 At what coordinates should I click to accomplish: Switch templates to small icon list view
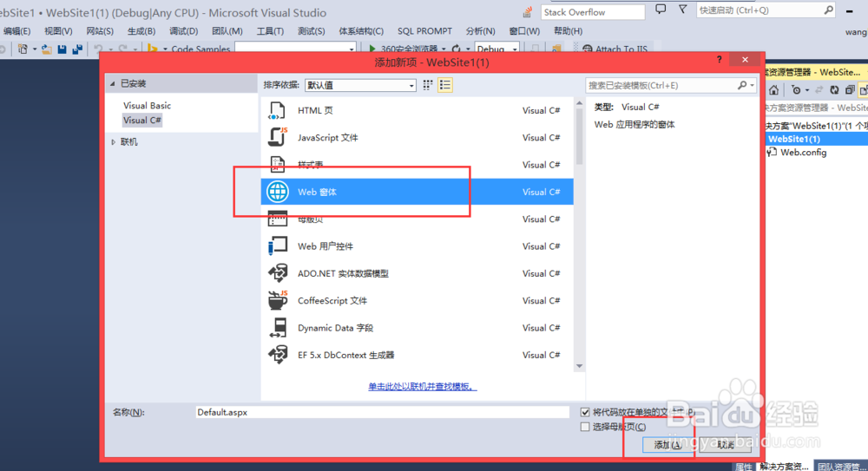(444, 85)
